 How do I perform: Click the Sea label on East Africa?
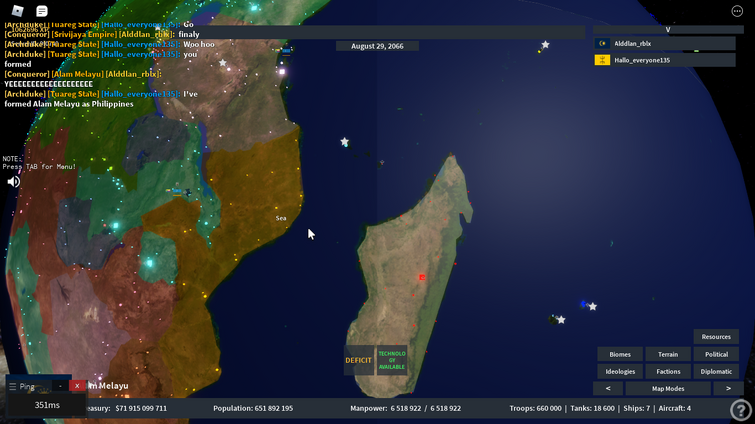[281, 218]
